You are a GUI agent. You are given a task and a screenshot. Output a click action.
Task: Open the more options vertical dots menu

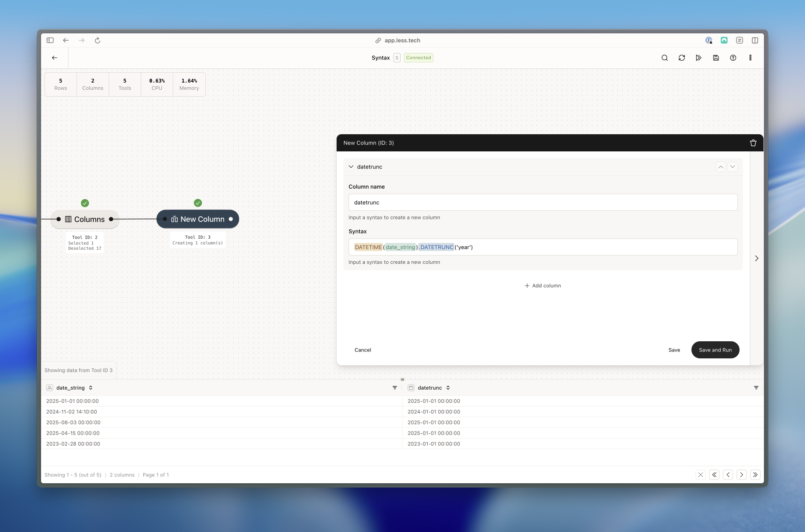750,58
